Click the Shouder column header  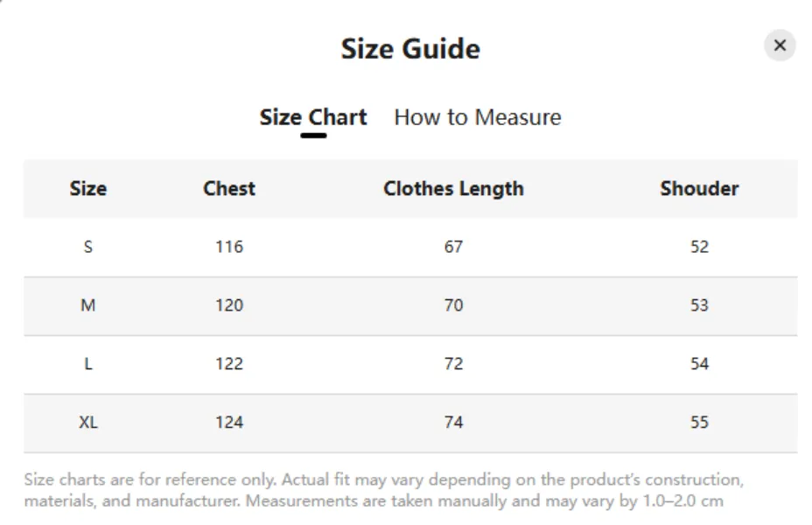click(x=699, y=188)
